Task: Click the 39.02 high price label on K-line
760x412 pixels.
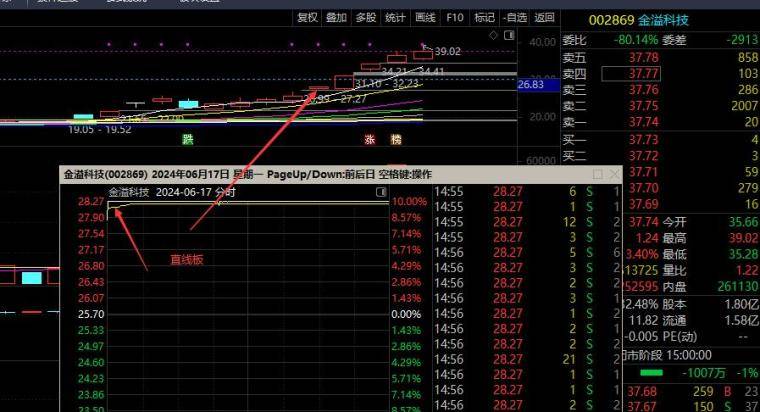Action: (x=447, y=51)
